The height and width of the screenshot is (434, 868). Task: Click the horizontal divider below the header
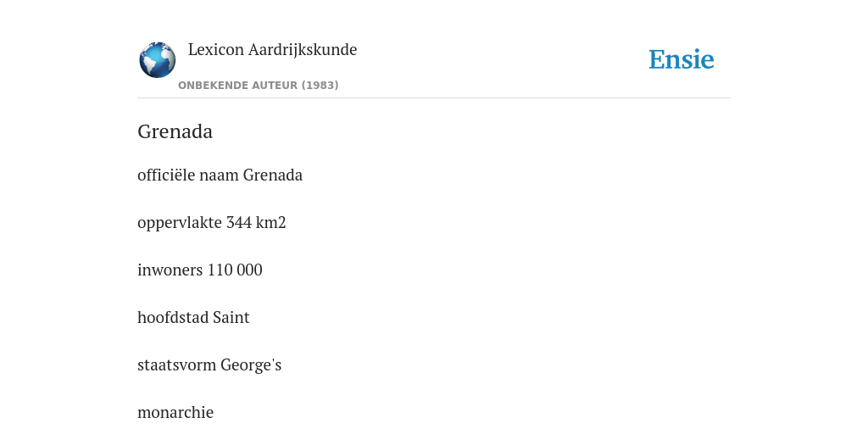point(434,98)
